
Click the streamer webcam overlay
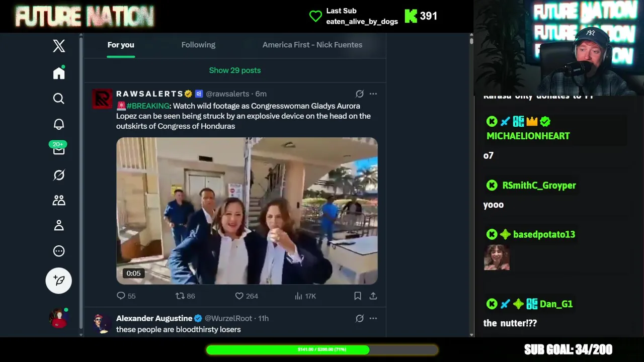[x=558, y=48]
